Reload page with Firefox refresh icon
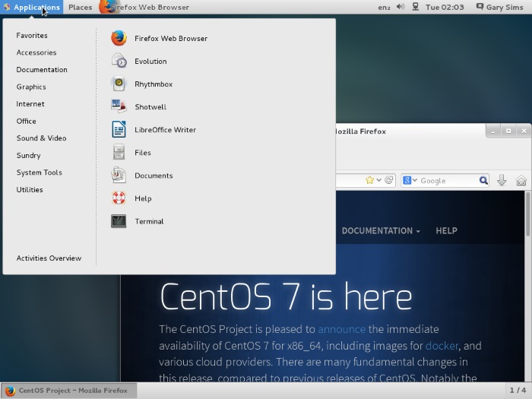This screenshot has width=532, height=399. pos(389,180)
